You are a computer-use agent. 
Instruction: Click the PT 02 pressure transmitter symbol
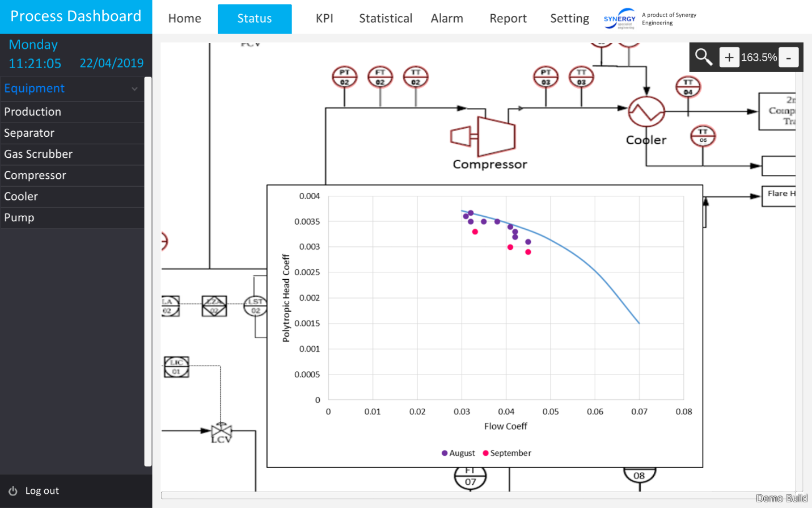click(x=344, y=77)
